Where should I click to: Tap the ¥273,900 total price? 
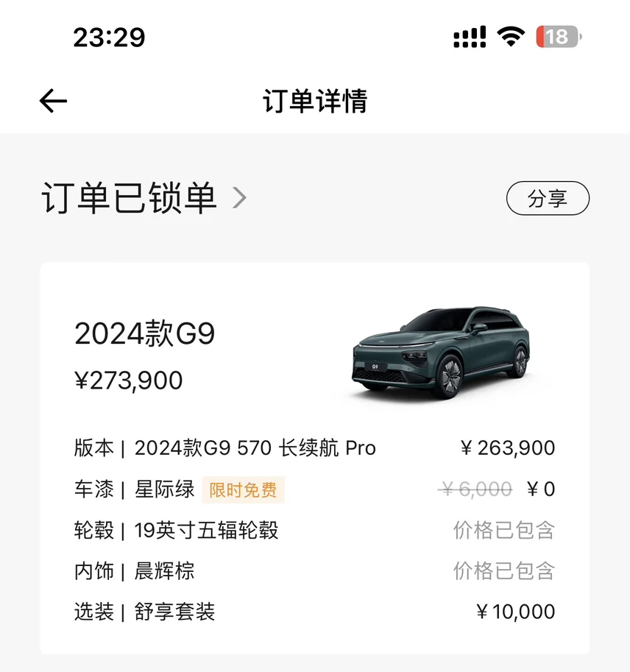click(x=129, y=381)
